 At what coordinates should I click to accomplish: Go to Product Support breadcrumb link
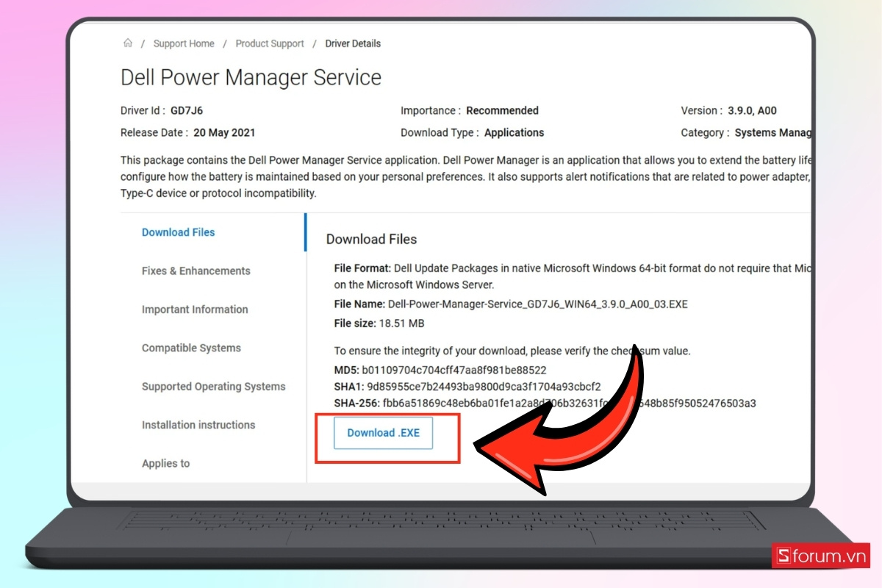(x=270, y=43)
